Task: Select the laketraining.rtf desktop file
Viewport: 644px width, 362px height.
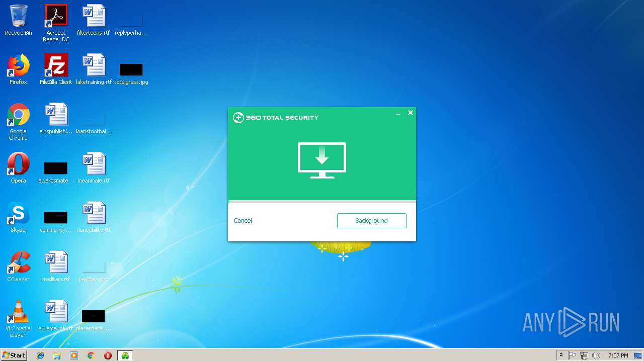Action: click(94, 70)
